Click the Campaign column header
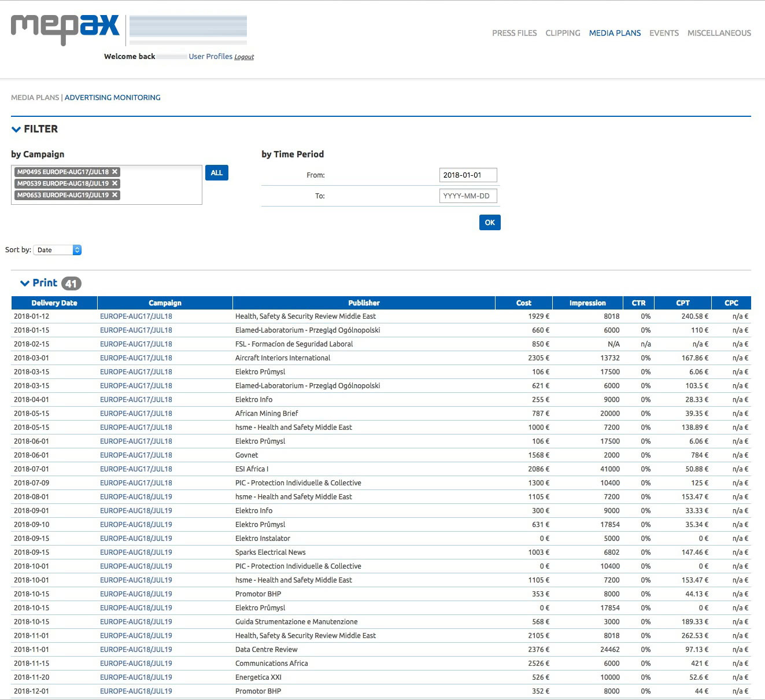Screen dimensions: 765x700 pos(165,303)
